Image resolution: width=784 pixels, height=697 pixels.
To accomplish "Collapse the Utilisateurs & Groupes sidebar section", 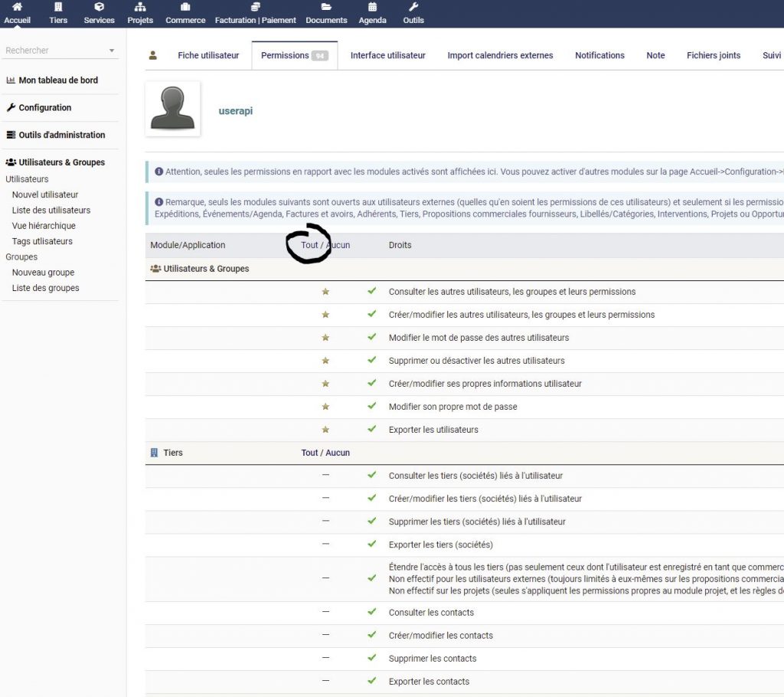I will (x=60, y=162).
